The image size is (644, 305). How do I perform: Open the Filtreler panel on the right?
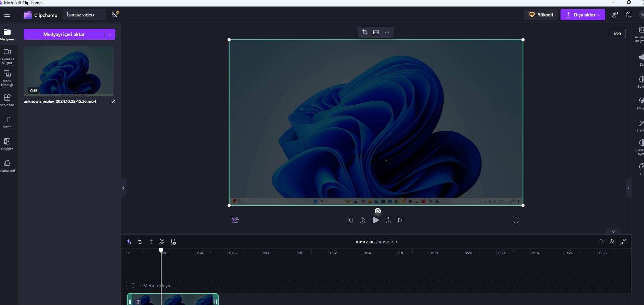pyautogui.click(x=641, y=104)
